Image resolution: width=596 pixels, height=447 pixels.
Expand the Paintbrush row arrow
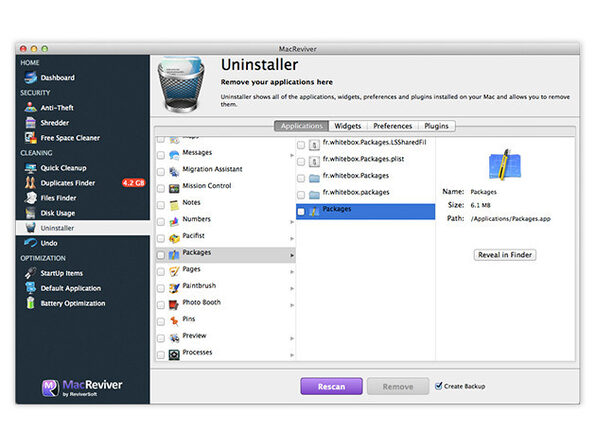click(292, 289)
